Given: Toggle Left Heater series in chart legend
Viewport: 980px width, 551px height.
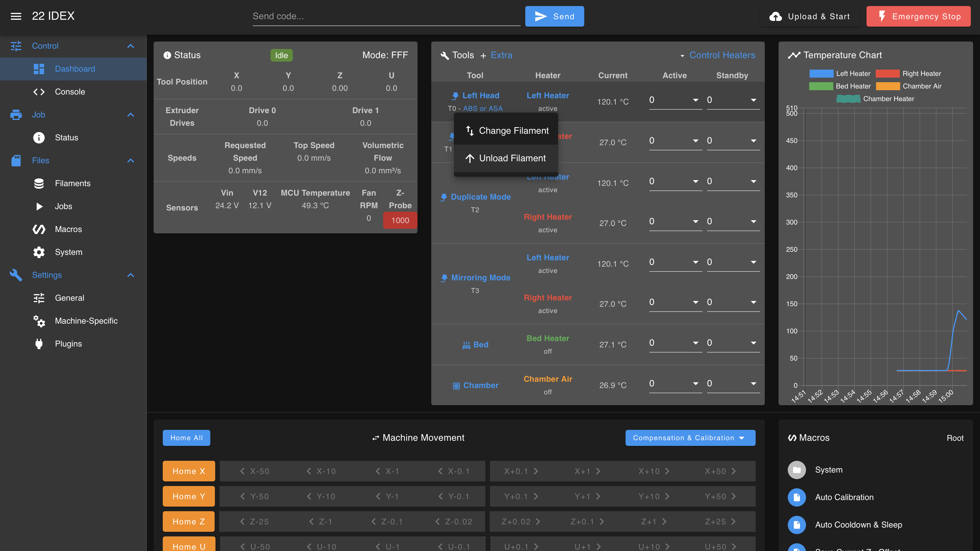Looking at the screenshot, I should 840,73.
